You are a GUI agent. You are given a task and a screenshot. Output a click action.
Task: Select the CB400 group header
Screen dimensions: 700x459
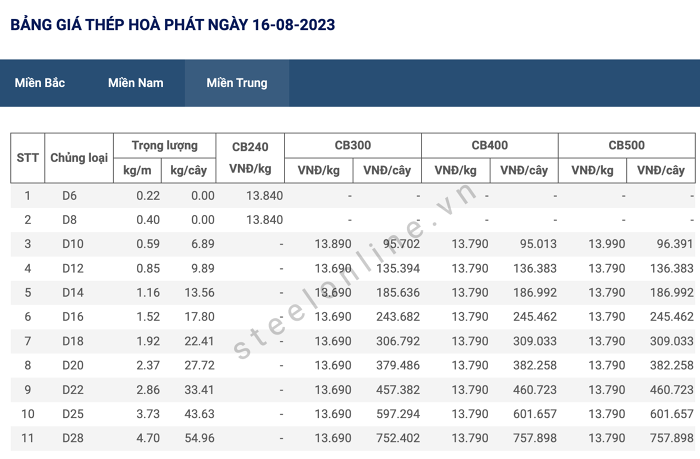490,145
